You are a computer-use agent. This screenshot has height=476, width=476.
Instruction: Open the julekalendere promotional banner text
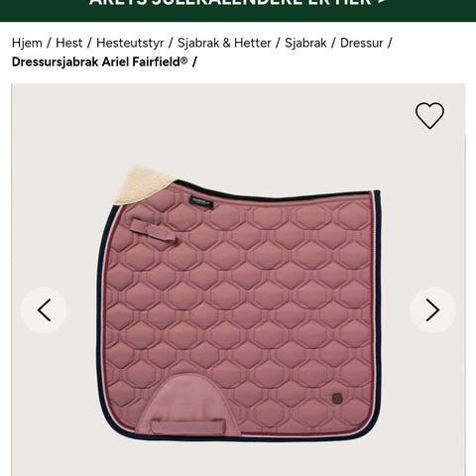click(x=230, y=3)
